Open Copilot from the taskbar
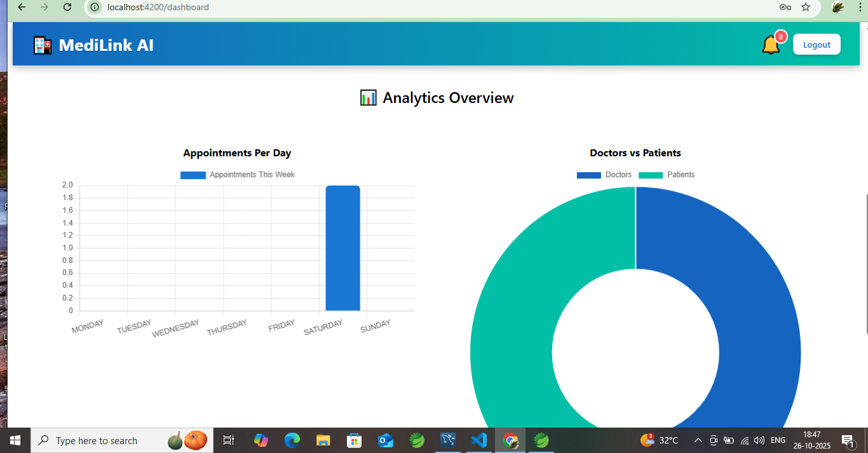This screenshot has width=868, height=453. tap(261, 440)
